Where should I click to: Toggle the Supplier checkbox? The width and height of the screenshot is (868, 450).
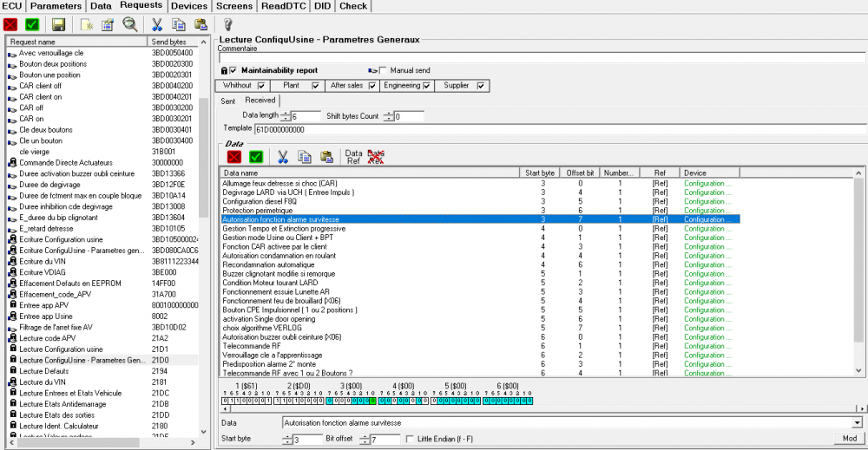click(481, 86)
